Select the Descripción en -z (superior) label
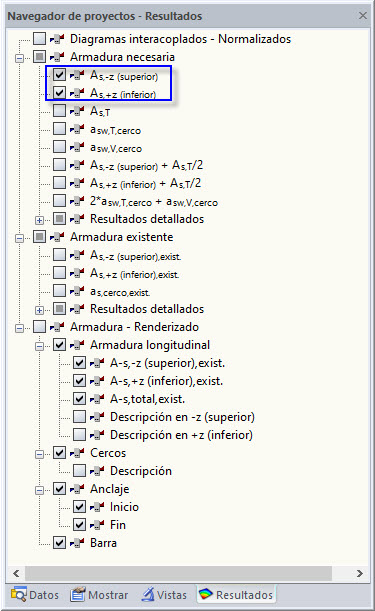The image size is (375, 611). [182, 417]
